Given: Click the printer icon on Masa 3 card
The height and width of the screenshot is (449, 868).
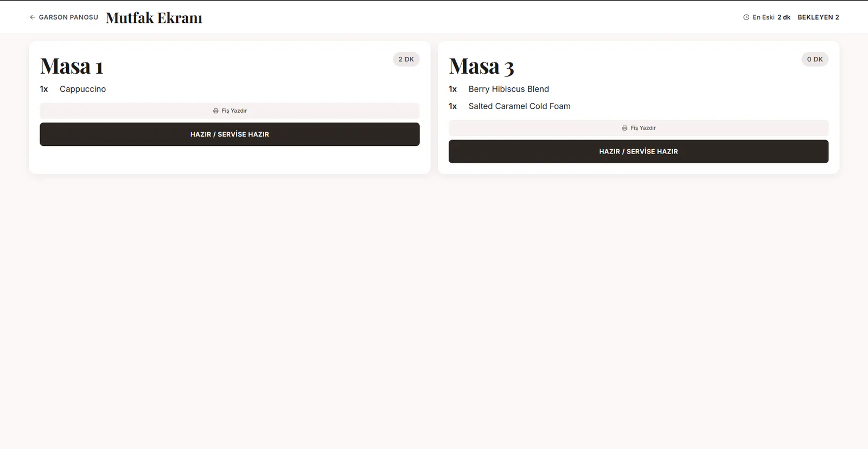Looking at the screenshot, I should [x=624, y=128].
